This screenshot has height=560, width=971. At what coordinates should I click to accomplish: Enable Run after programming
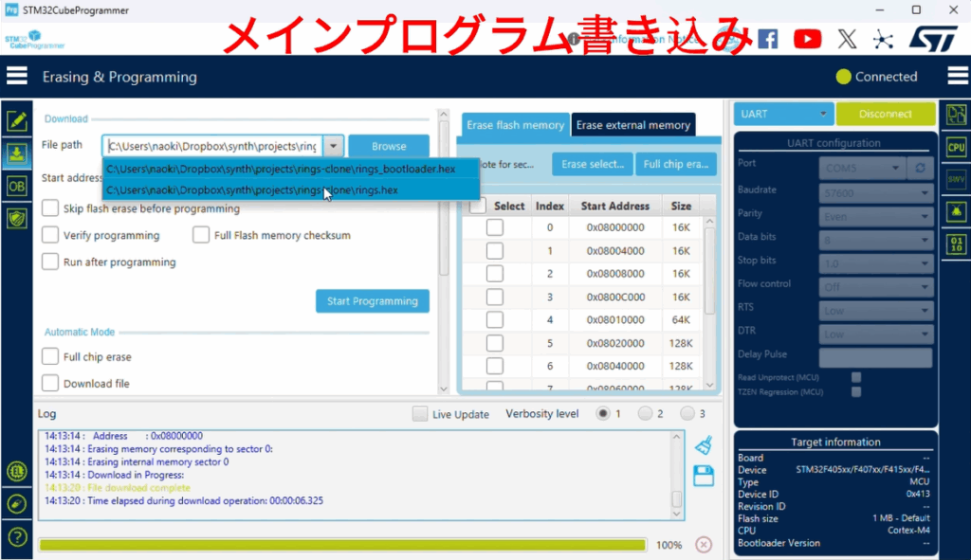click(50, 262)
